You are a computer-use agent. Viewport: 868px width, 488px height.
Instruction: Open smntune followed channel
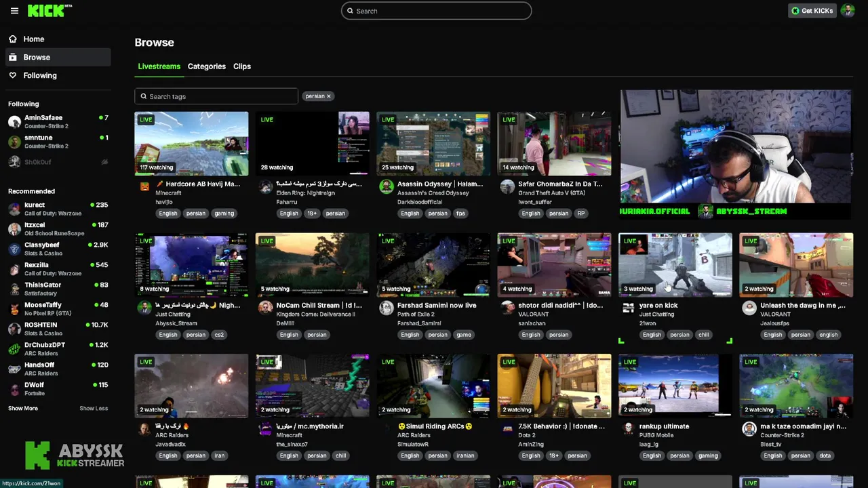[x=58, y=141]
